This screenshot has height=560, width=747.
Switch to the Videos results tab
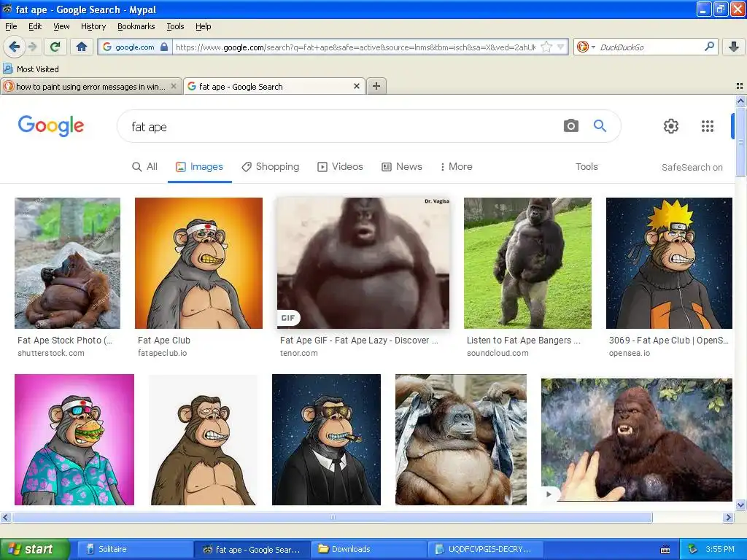pos(340,167)
